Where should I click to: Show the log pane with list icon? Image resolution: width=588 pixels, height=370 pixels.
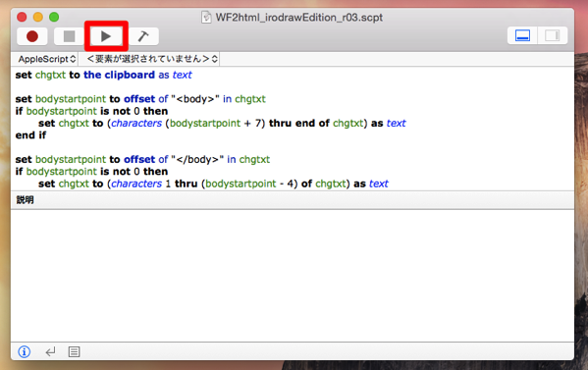pos(74,351)
